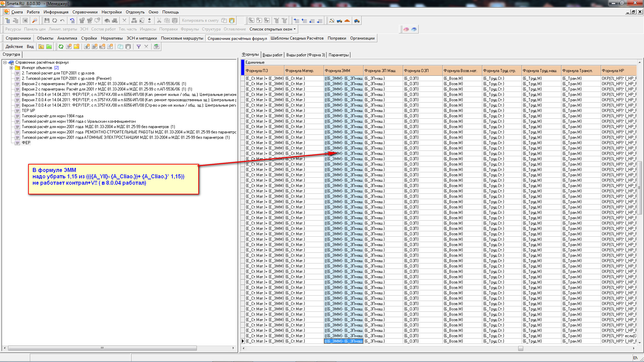Click the blue stacked books icon
The image size is (644, 362).
414,29
